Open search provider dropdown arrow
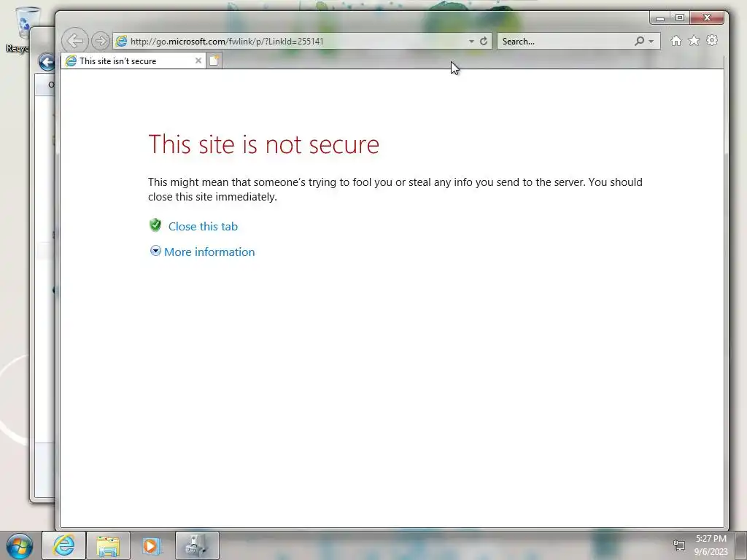 [x=651, y=42]
